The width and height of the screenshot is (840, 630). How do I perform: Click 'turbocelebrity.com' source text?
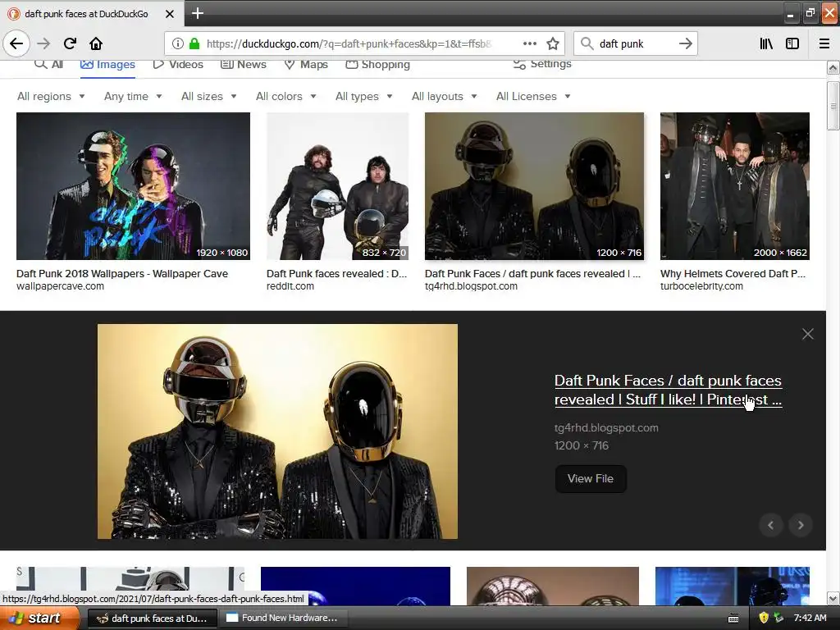(701, 286)
